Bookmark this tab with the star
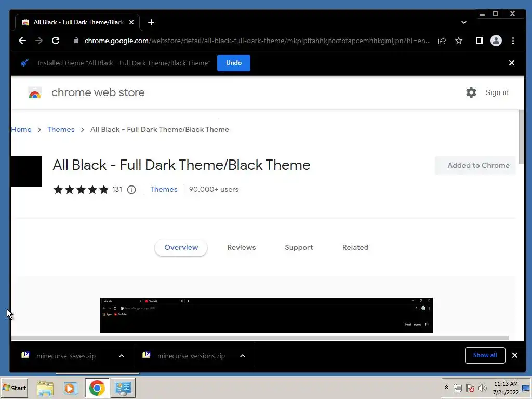Image resolution: width=532 pixels, height=399 pixels. point(459,41)
